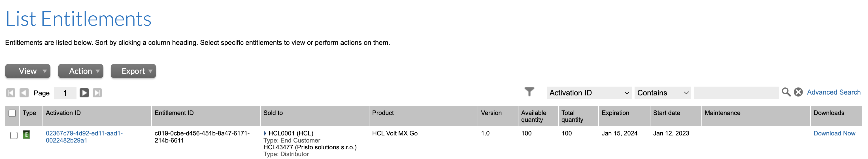Click the Download Now link
The width and height of the screenshot is (868, 159).
pyautogui.click(x=834, y=133)
